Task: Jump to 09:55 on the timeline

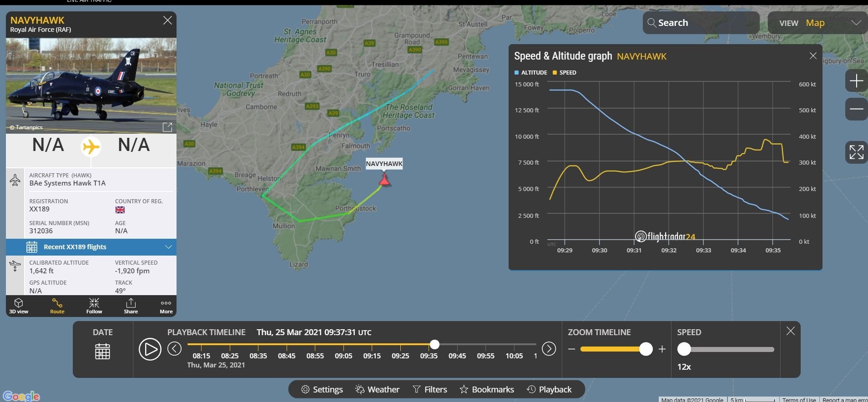Action: point(485,356)
